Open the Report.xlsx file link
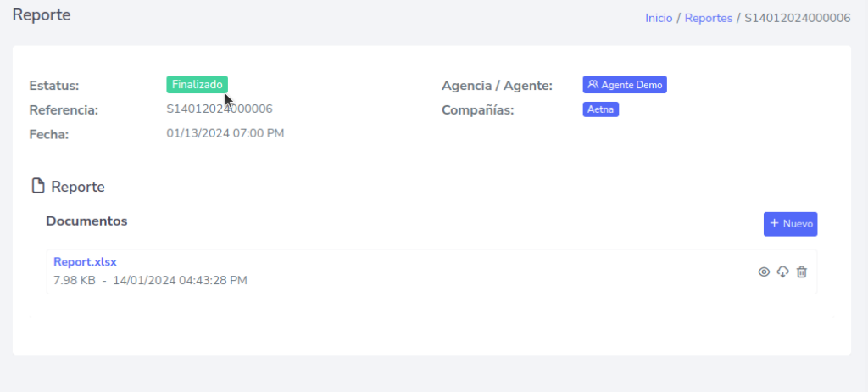 (x=85, y=262)
